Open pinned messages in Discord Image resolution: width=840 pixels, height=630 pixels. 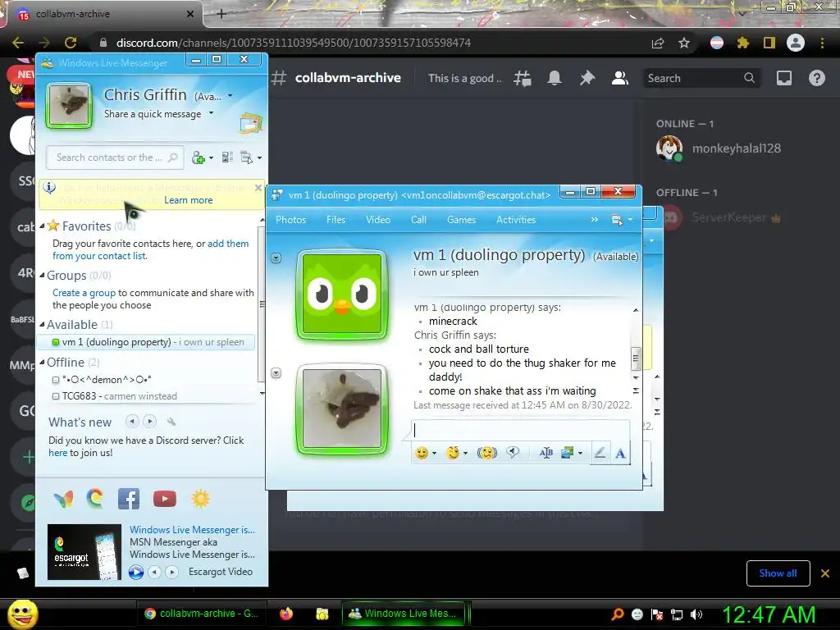point(587,78)
